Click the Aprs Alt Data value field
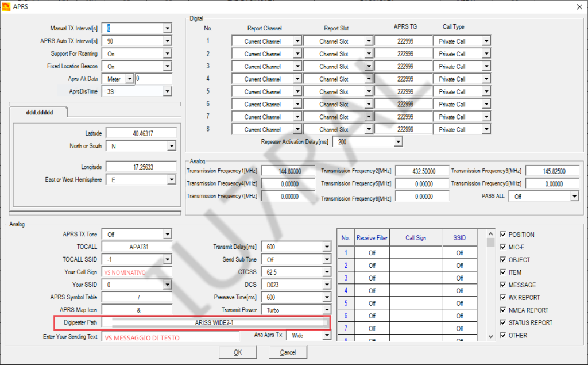This screenshot has height=365, width=588. (x=154, y=79)
